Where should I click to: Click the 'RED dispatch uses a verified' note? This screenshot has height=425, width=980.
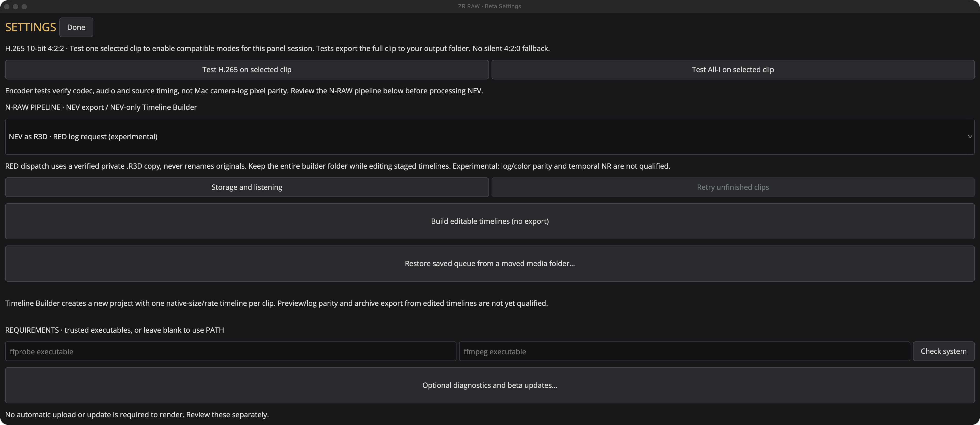click(x=337, y=166)
